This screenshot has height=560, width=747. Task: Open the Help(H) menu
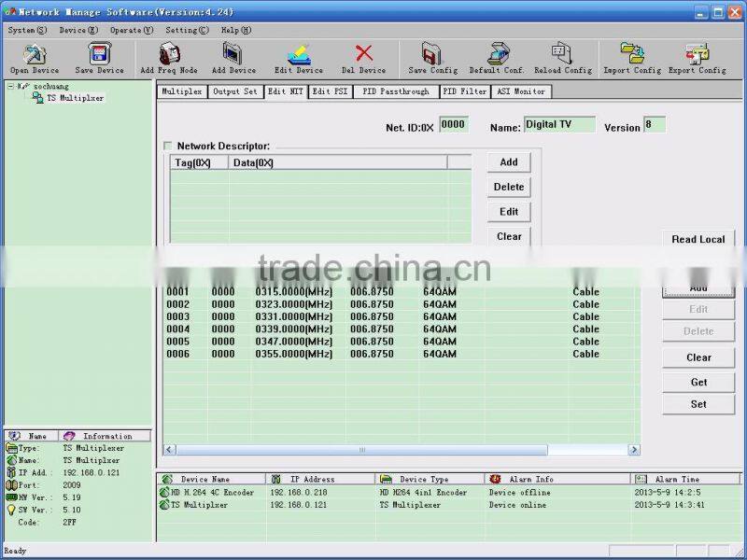pos(236,30)
